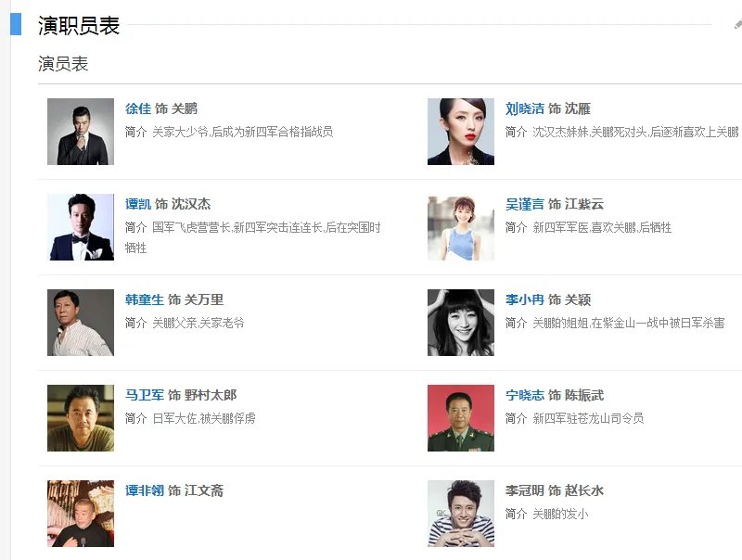Open 马卫军's photo thumbnail
Image resolution: width=742 pixels, height=560 pixels.
(81, 418)
